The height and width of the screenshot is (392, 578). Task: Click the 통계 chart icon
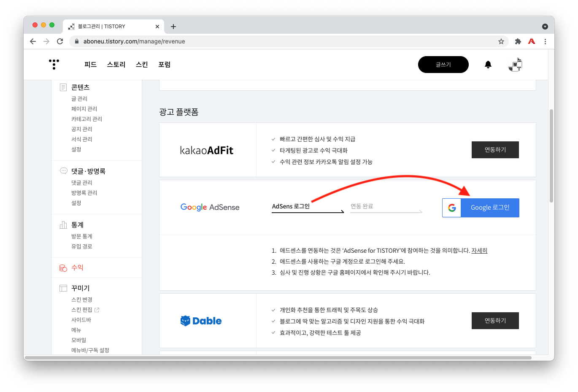(63, 225)
